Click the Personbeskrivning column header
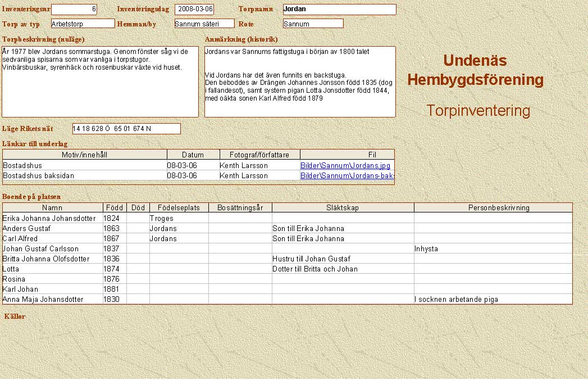Viewport: 588px width, 380px height. [493, 208]
